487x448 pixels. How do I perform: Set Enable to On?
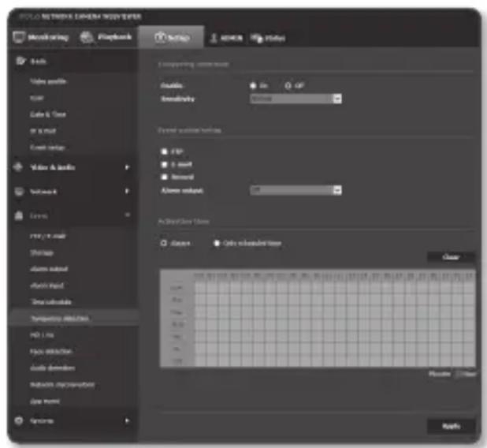tap(253, 85)
